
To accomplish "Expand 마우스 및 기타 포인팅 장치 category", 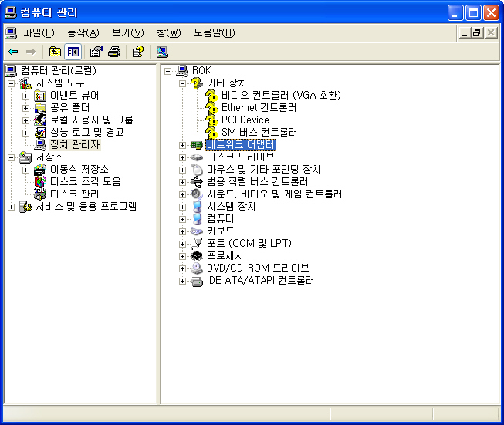I will coord(183,170).
